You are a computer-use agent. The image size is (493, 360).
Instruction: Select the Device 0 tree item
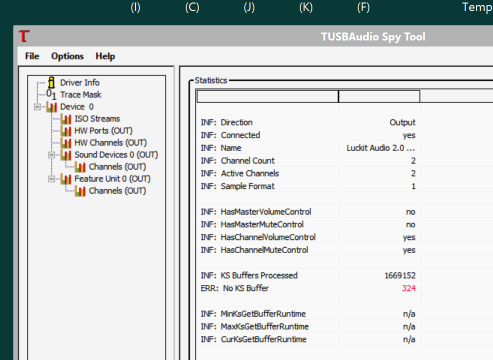point(77,107)
